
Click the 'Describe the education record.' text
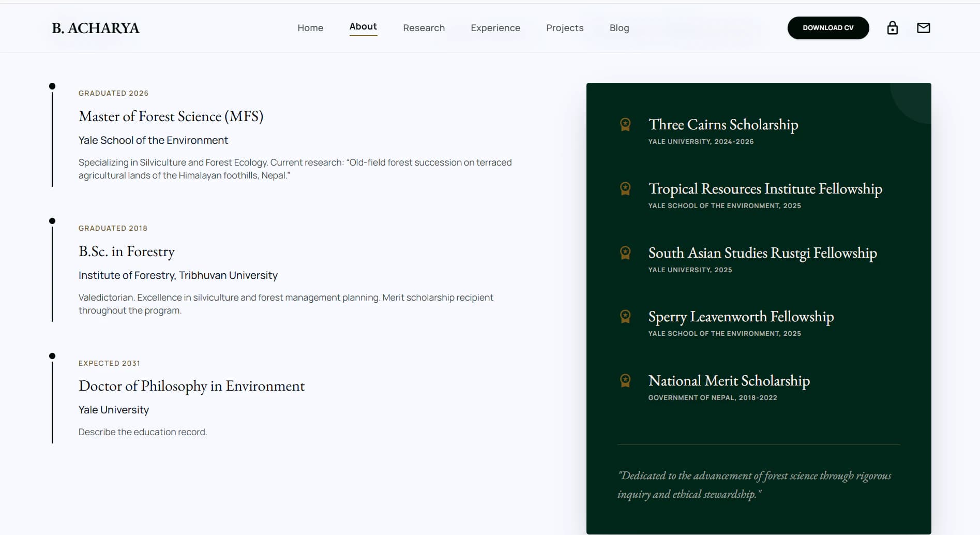pos(143,432)
